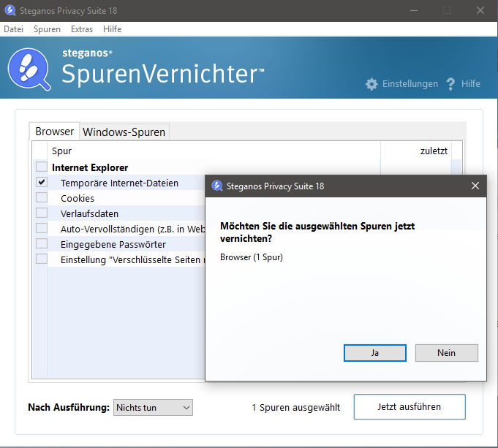
Task: Click the Hilfe link in header
Action: (471, 84)
